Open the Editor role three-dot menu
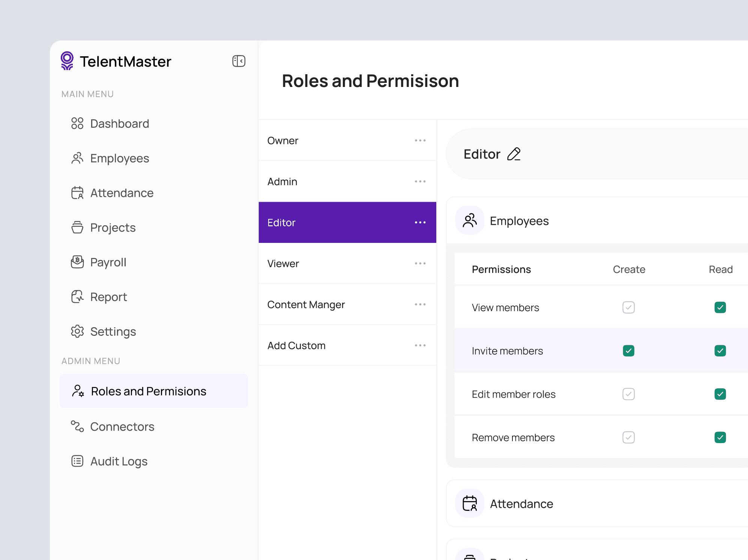 (x=420, y=222)
